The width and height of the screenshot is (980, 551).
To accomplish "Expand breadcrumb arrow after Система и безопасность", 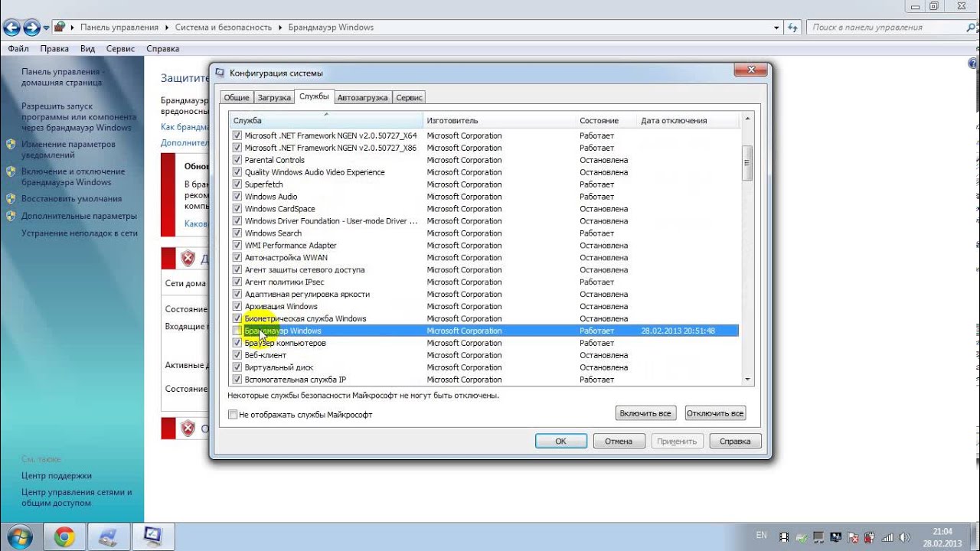I will 280,28.
